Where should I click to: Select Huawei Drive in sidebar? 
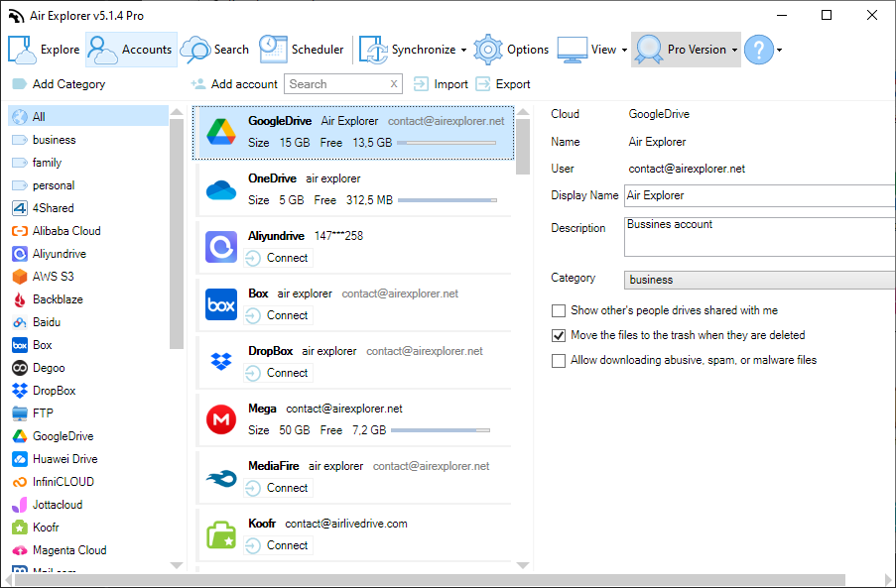point(88,458)
